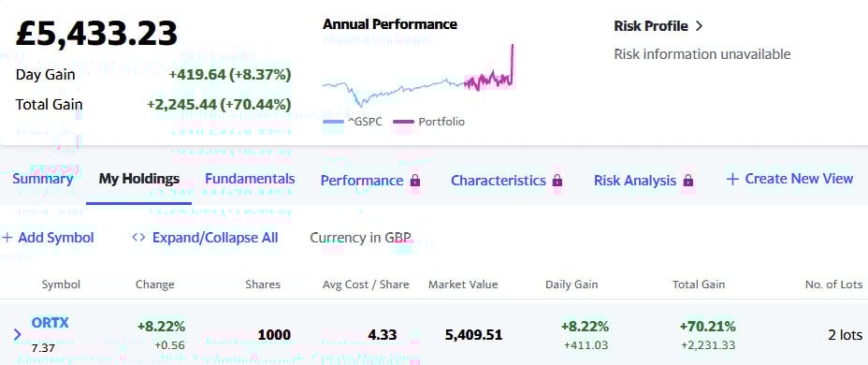Select the My Holdings tab
The width and height of the screenshot is (868, 365).
point(139,179)
